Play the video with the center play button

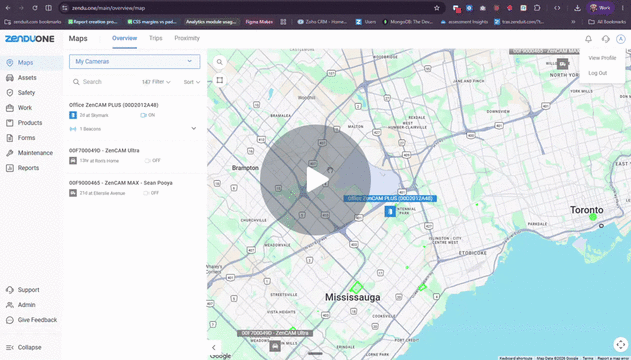[x=315, y=180]
